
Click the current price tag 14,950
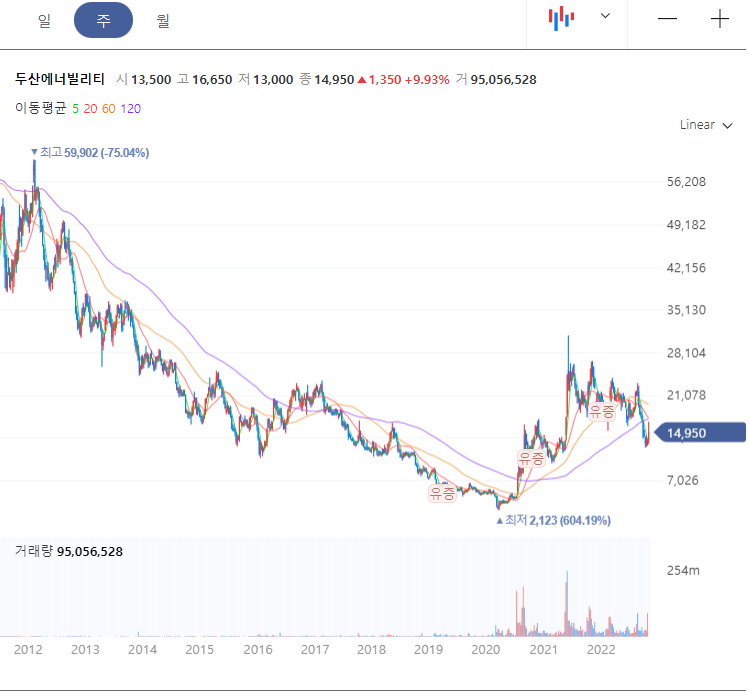coord(699,433)
